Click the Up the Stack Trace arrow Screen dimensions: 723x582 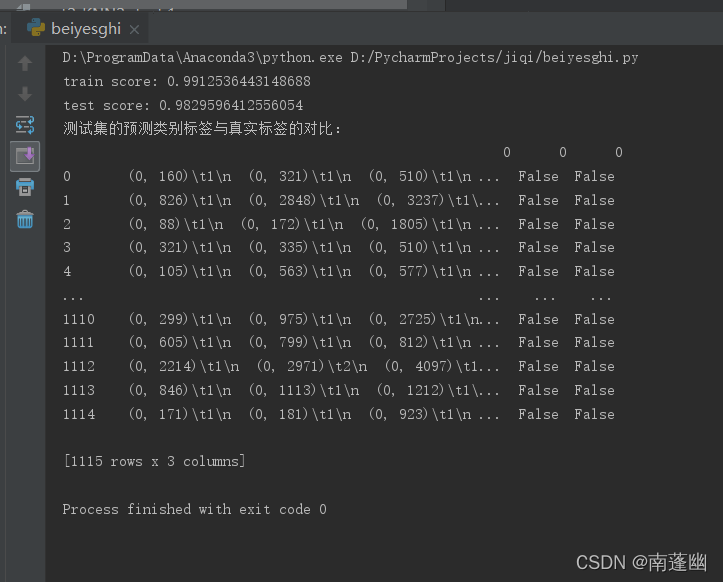(25, 64)
